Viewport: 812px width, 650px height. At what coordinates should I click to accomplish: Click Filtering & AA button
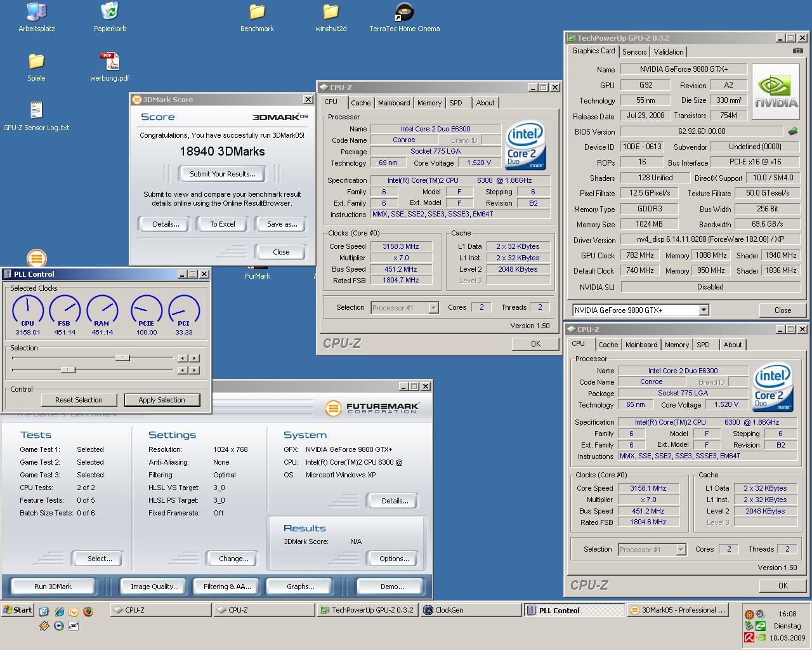(227, 587)
